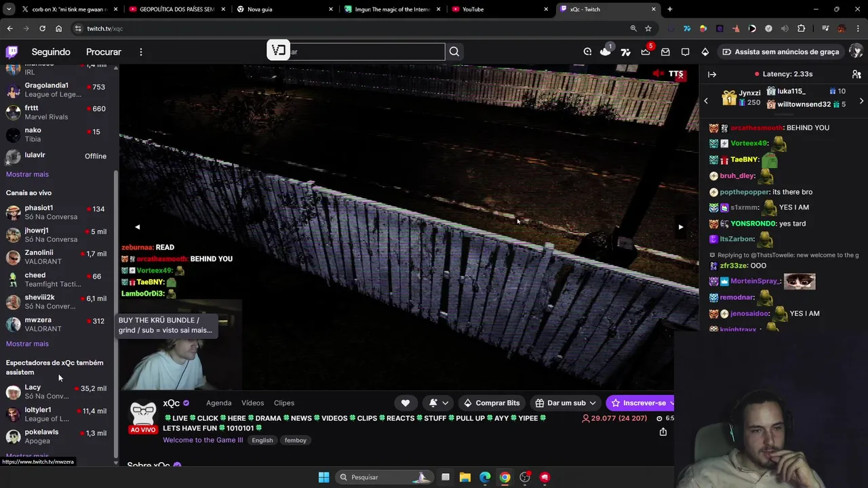Open Task View on taskbar

coord(446,477)
